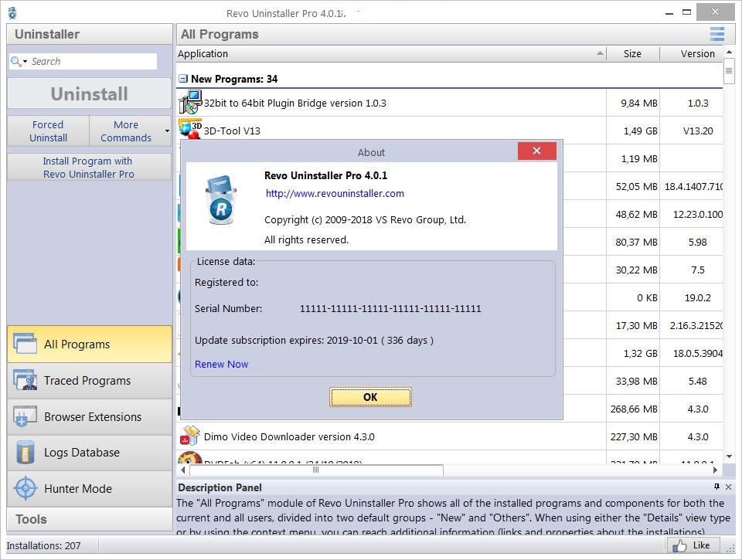
Task: Click the Renew Now link
Action: 222,364
